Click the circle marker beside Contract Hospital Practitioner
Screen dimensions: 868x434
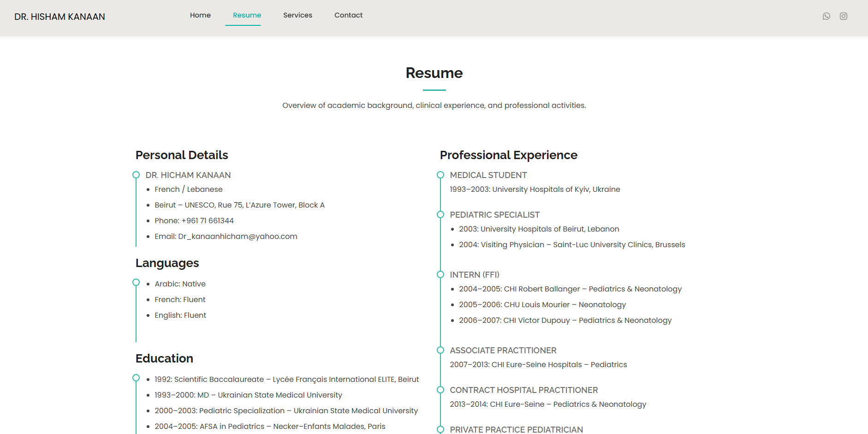(440, 390)
